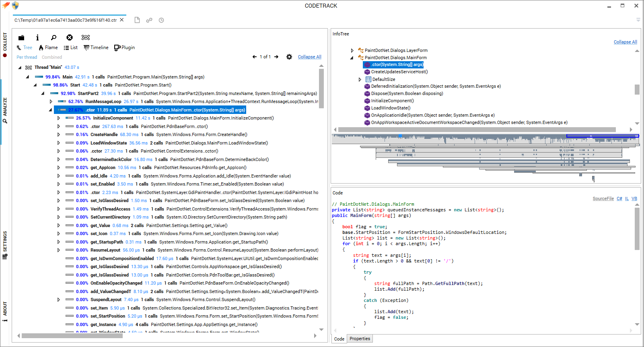Expand DefaultSize in InfoTree
This screenshot has width=644, height=347.
point(360,79)
